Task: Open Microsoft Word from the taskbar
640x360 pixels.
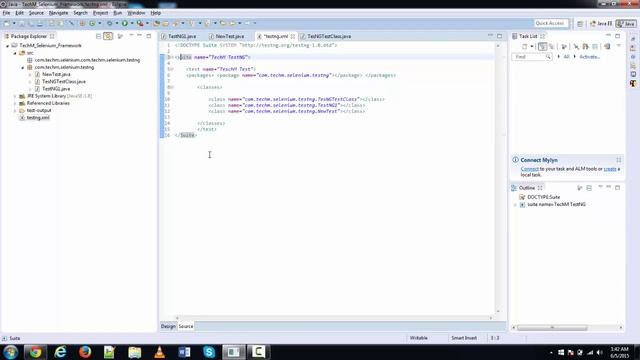Action: (x=184, y=352)
